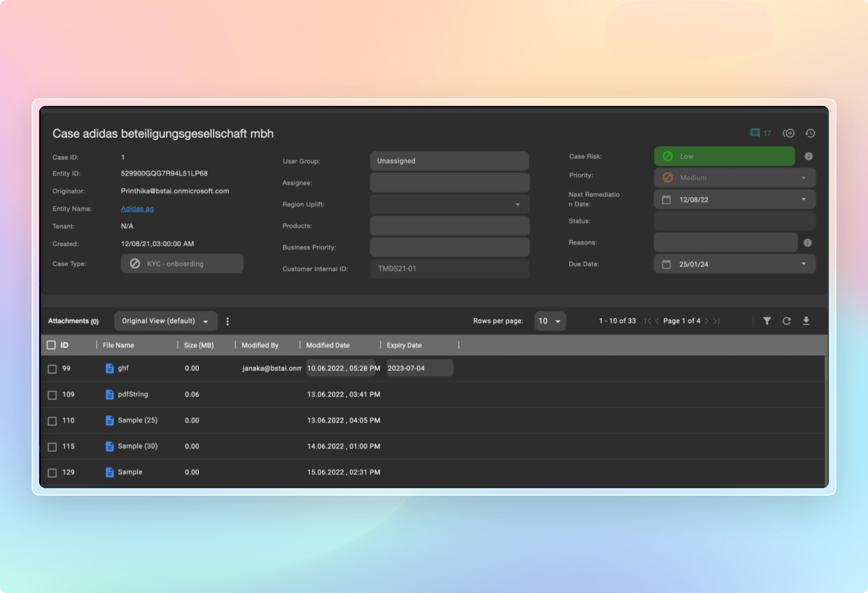The width and height of the screenshot is (868, 593).
Task: Check the row with ID 110
Action: point(52,421)
